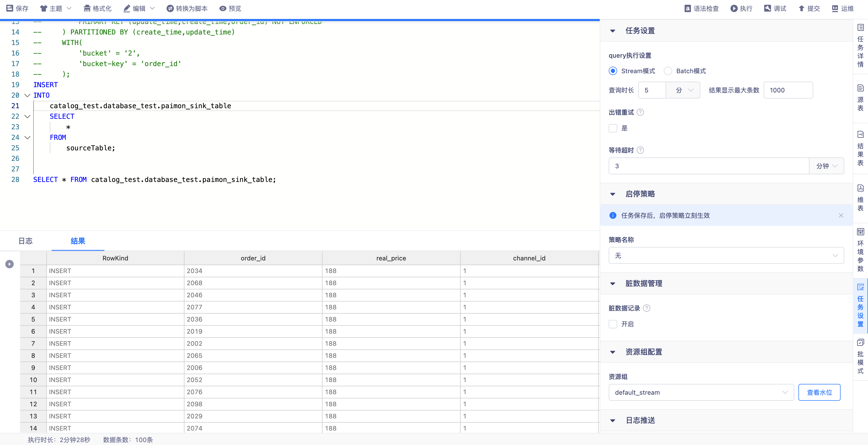Screen dimensions: 868x445
Task: Click the Operations (运维) icon
Action: (835, 8)
